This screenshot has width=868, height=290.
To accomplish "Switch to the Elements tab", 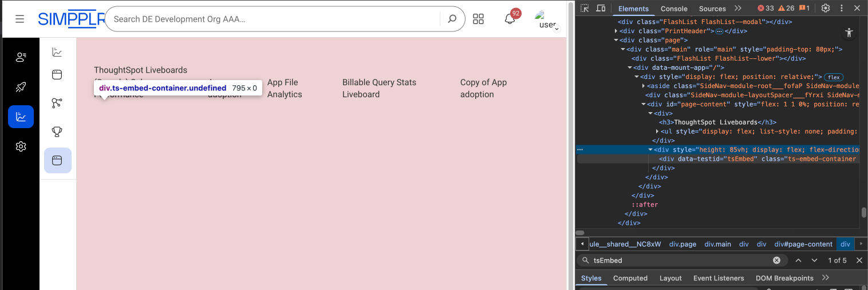I will pyautogui.click(x=633, y=9).
